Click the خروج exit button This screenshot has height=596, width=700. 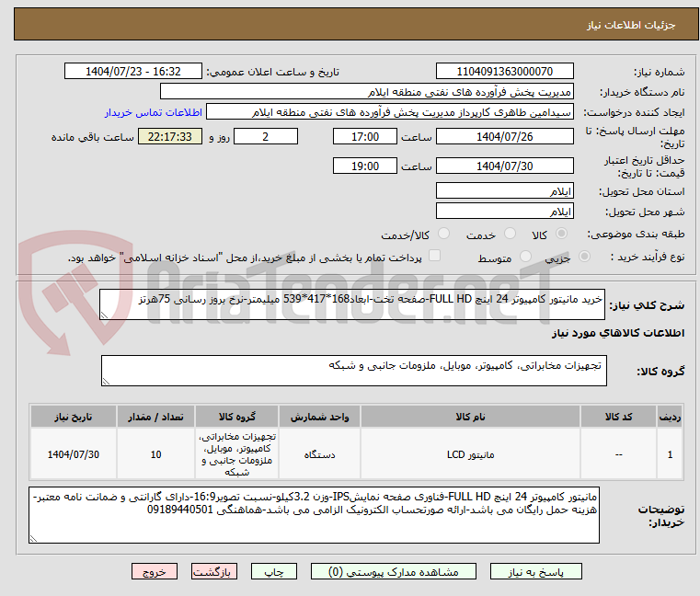[154, 571]
